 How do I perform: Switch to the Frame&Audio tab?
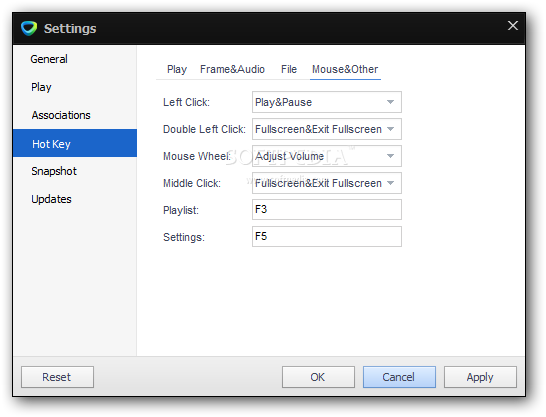coord(232,69)
